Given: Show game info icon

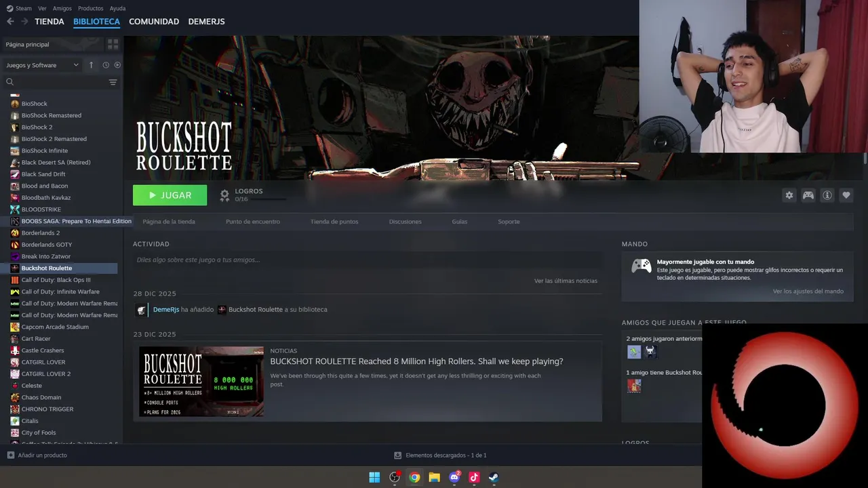Looking at the screenshot, I should [827, 195].
